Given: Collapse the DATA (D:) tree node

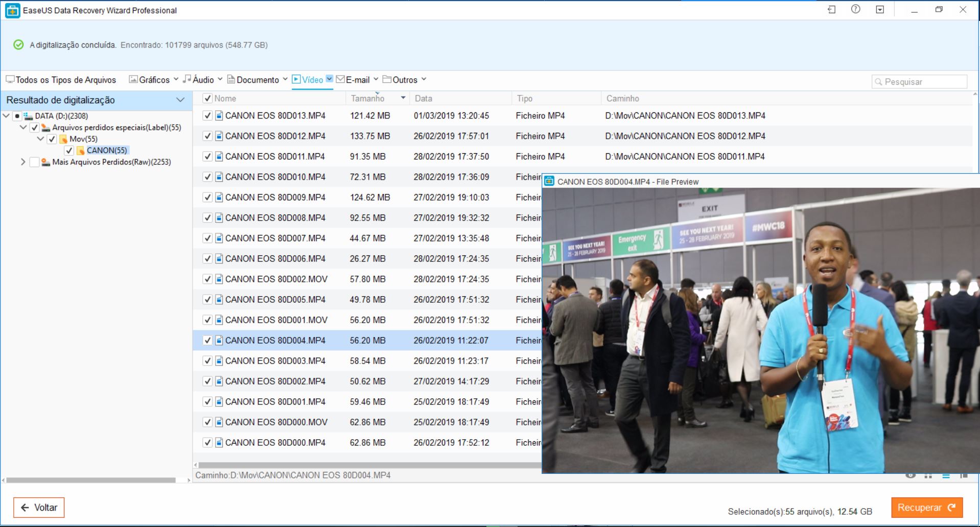Looking at the screenshot, I should [x=6, y=116].
